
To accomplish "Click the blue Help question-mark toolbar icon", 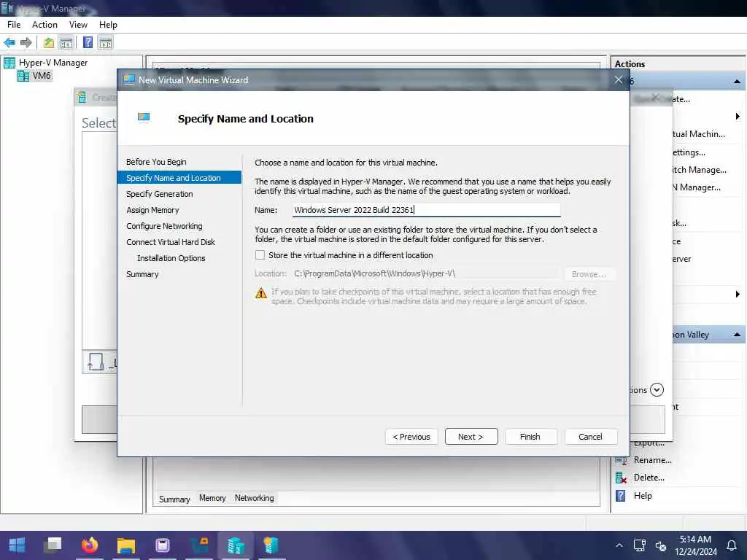I will (x=88, y=42).
